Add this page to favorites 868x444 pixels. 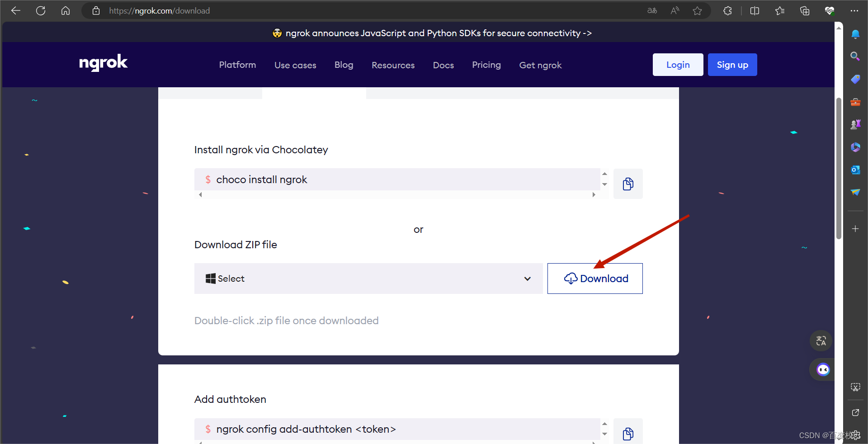pos(697,10)
